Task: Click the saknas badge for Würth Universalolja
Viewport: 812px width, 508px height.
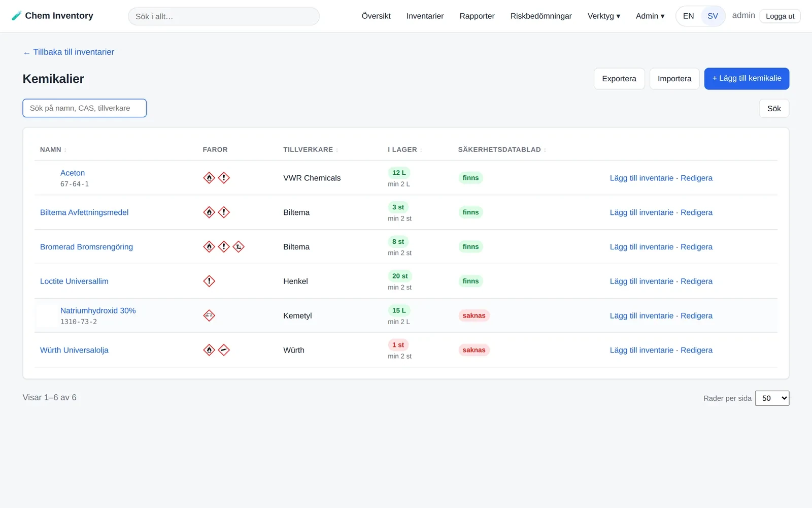Action: pyautogui.click(x=474, y=350)
